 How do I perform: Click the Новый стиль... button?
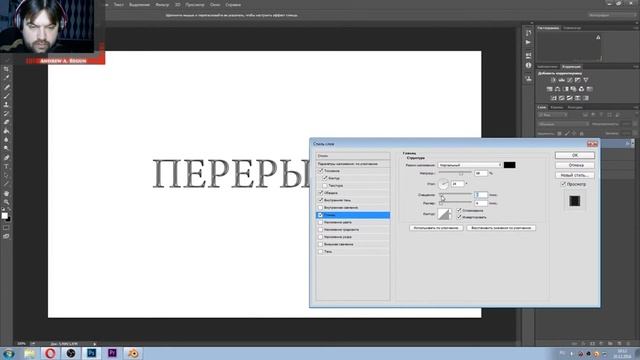click(x=575, y=175)
